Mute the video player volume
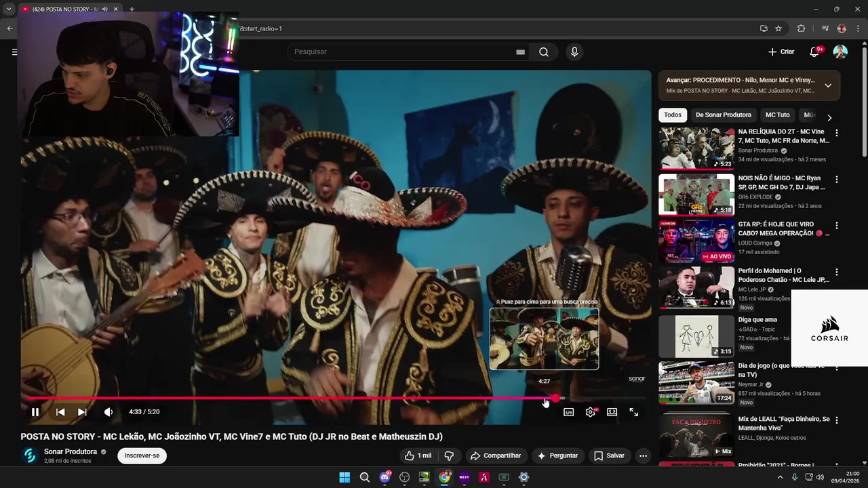The height and width of the screenshot is (488, 868). (x=108, y=412)
